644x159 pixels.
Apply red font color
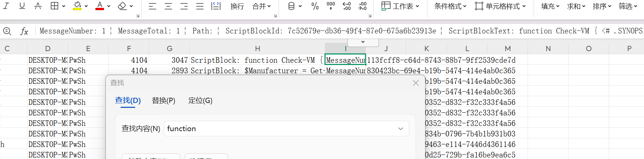100,6
